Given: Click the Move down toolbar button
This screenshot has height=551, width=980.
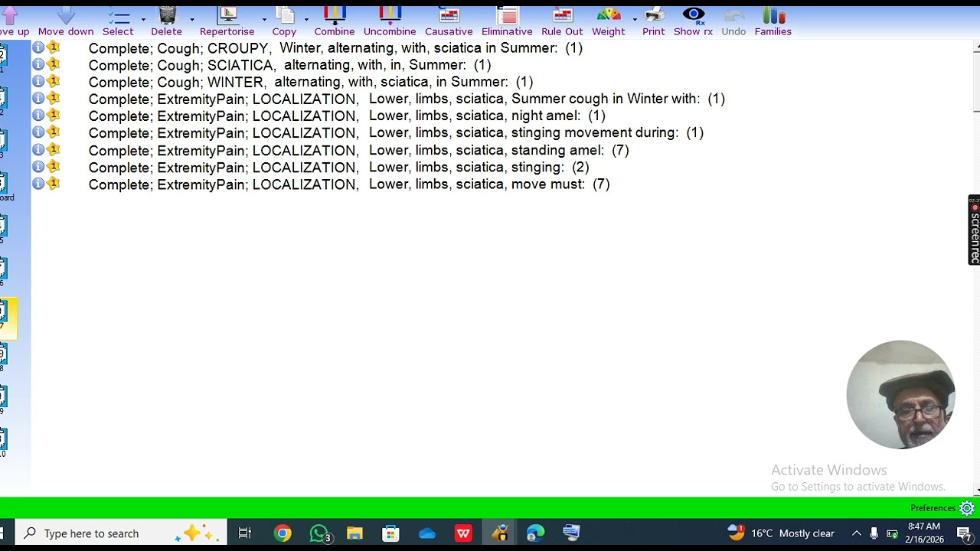Looking at the screenshot, I should tap(66, 21).
